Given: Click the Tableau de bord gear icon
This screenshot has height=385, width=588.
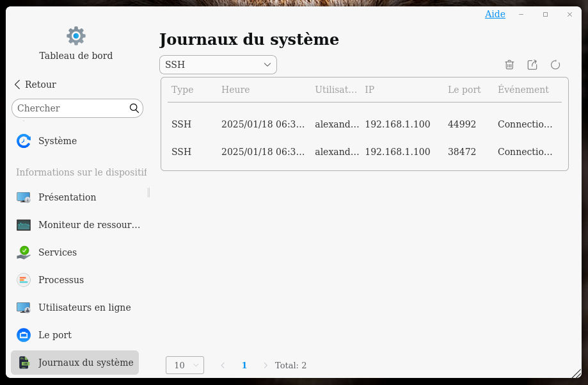Looking at the screenshot, I should [76, 36].
